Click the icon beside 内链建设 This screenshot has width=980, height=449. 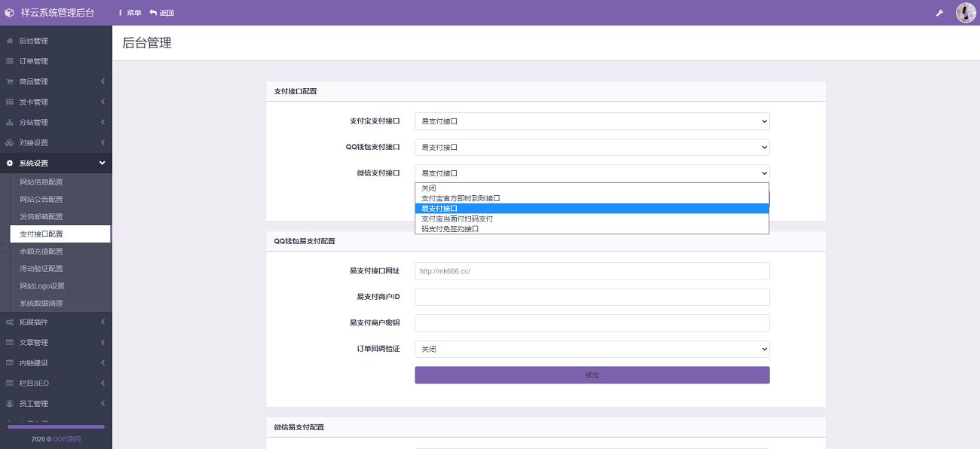[10, 363]
